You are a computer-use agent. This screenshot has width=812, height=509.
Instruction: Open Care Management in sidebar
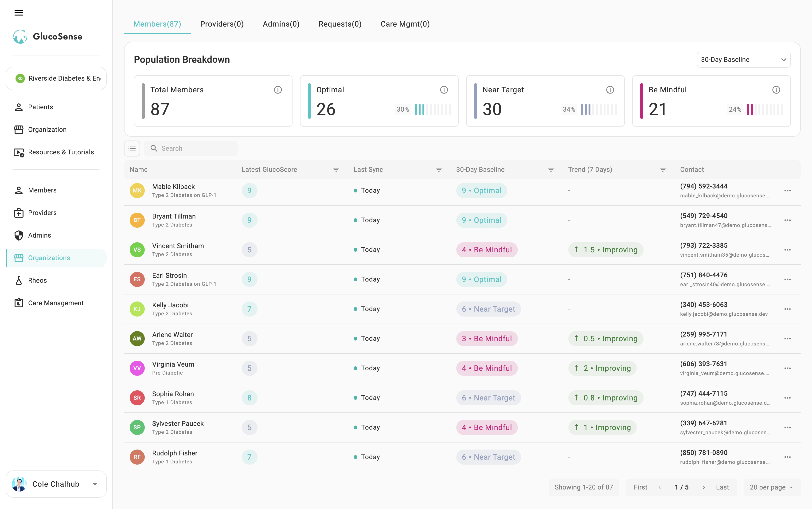[55, 303]
